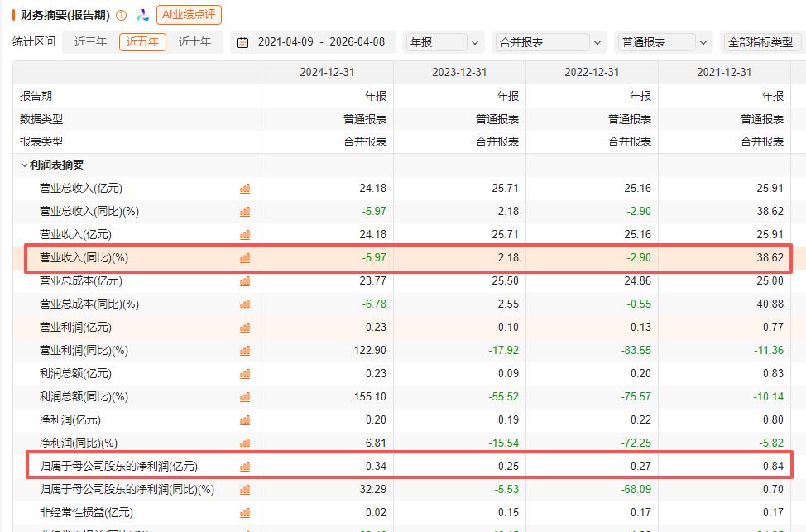The height and width of the screenshot is (532, 806).
Task: Open the calendar date picker icon
Action: tap(242, 42)
